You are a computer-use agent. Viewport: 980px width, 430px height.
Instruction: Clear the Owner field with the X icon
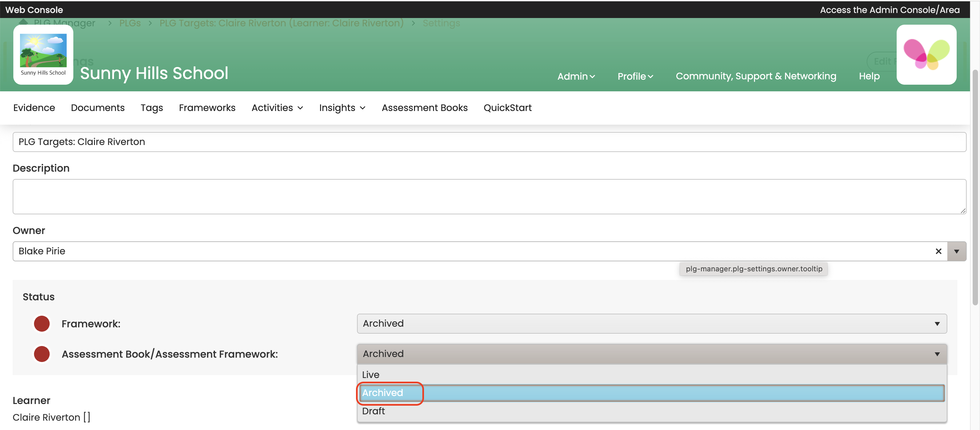(x=938, y=251)
